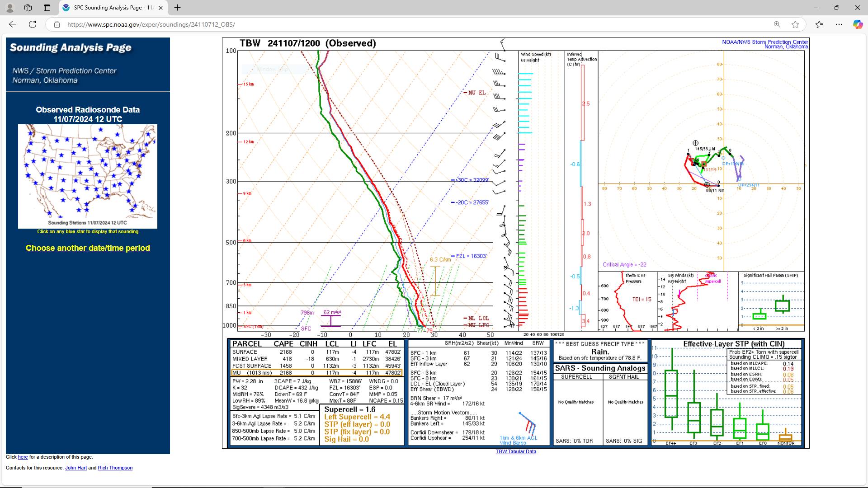868x488 pixels.
Task: Open a new tab with the plus button
Action: click(177, 8)
